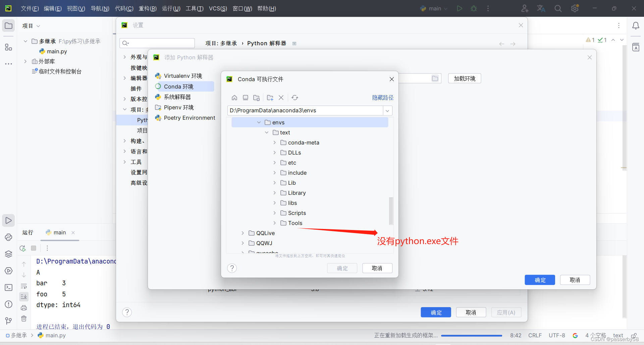
Task: Expand the Scripts folder
Action: point(274,213)
